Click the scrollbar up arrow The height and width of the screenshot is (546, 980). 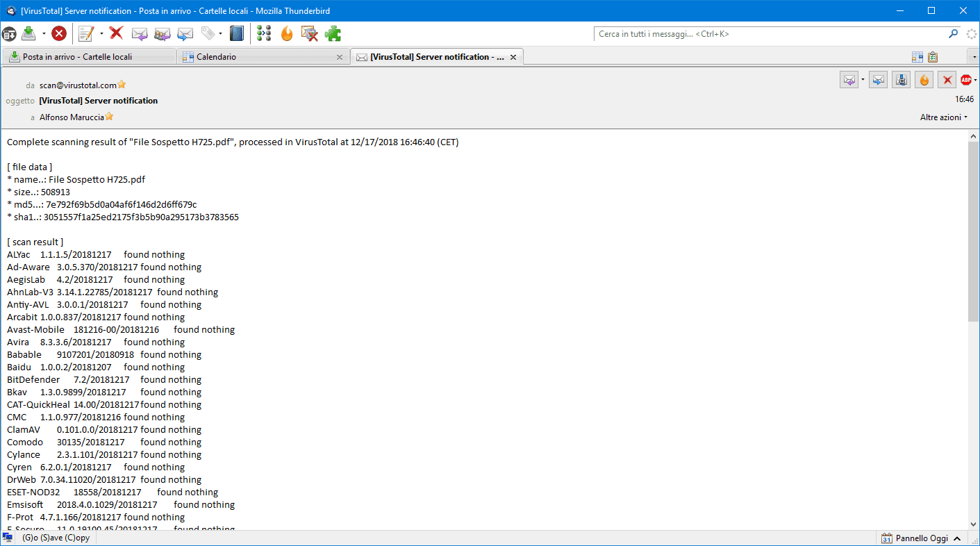coord(974,135)
